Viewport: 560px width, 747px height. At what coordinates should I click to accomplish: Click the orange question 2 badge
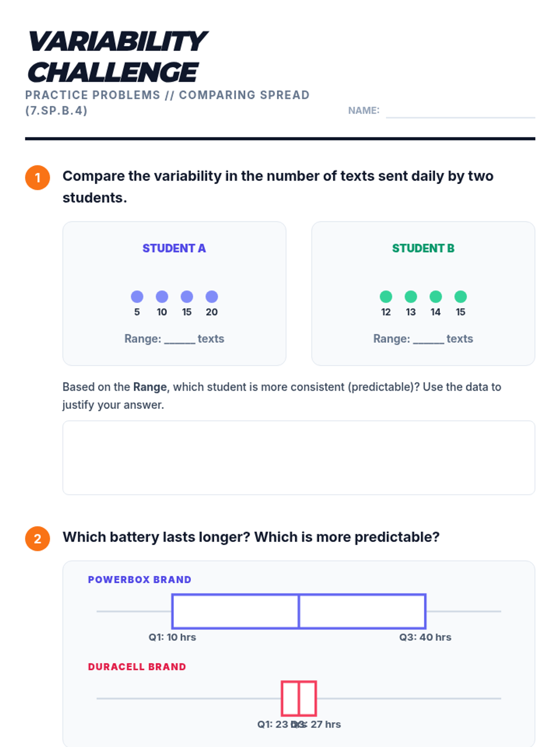[x=37, y=538]
